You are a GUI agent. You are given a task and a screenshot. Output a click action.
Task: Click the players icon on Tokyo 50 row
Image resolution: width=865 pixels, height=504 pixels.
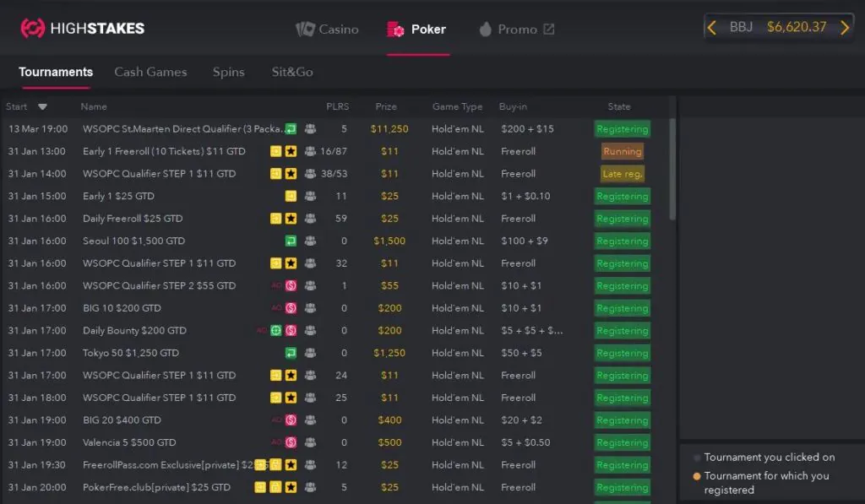point(310,353)
